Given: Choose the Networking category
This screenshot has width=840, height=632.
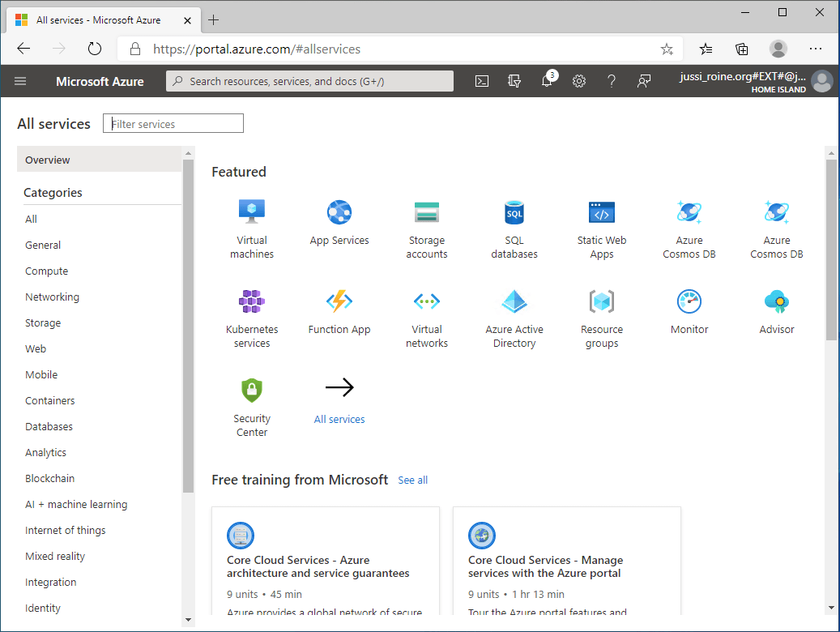Looking at the screenshot, I should pyautogui.click(x=52, y=297).
